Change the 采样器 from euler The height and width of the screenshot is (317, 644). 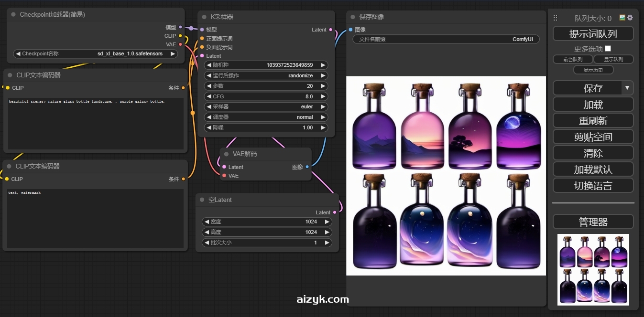[265, 106]
